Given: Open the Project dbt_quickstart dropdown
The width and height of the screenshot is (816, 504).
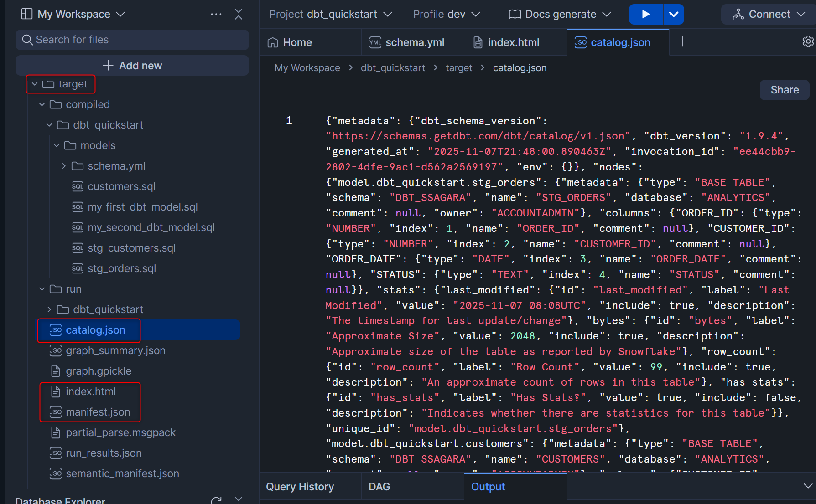Looking at the screenshot, I should click(x=330, y=14).
